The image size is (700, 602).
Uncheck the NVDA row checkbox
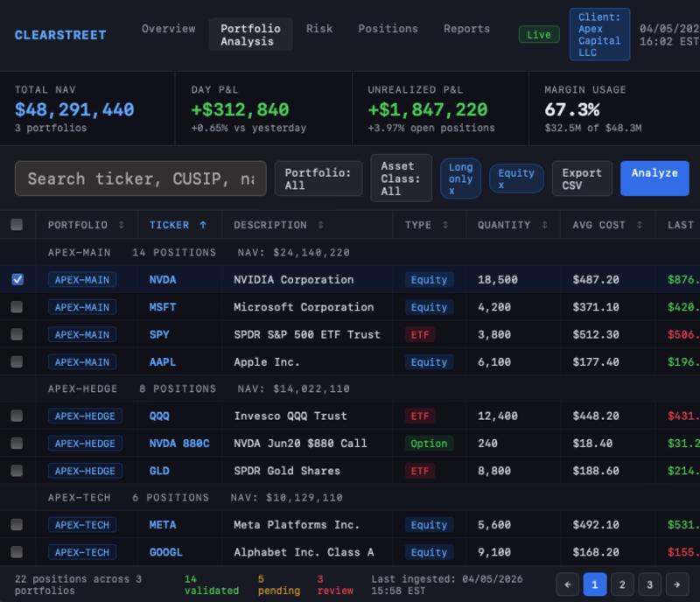click(x=17, y=280)
